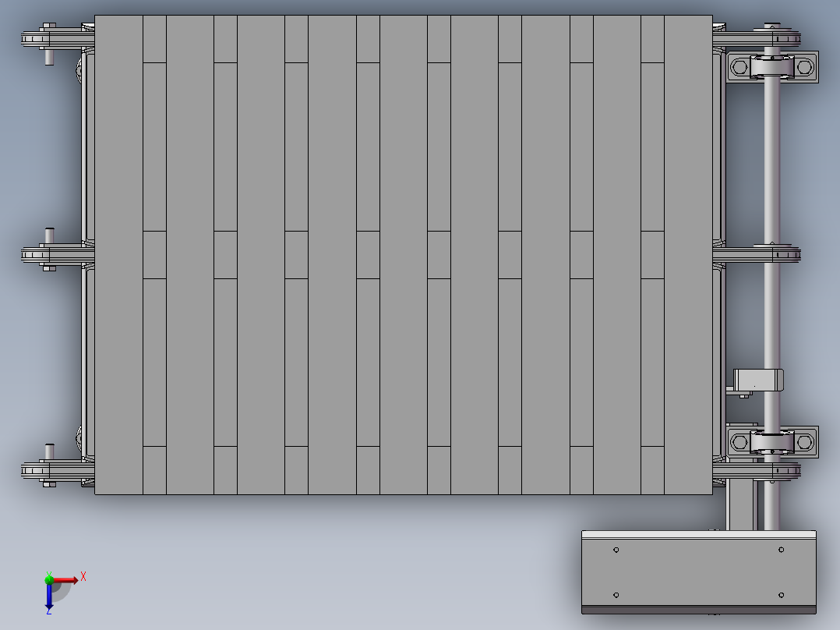The image size is (840, 630).
Task: Click the red X axis arrow of the triad
Action: coord(65,580)
